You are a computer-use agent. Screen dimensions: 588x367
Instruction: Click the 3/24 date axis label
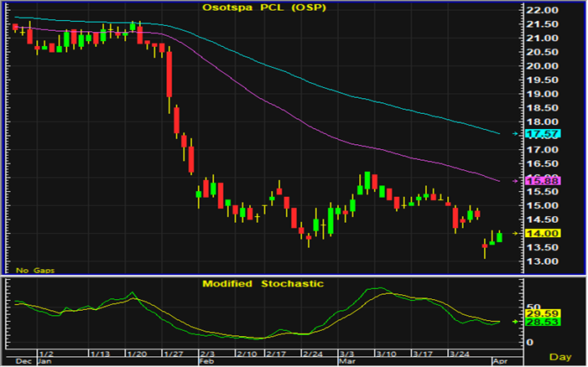(x=460, y=354)
